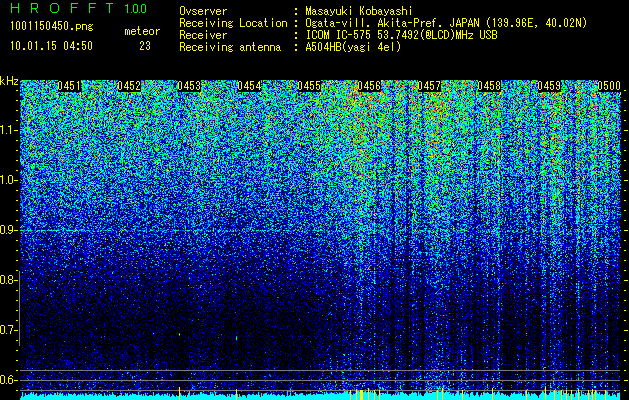Click the 1.0 frequency axis label
The image size is (629, 400).
(x=9, y=180)
